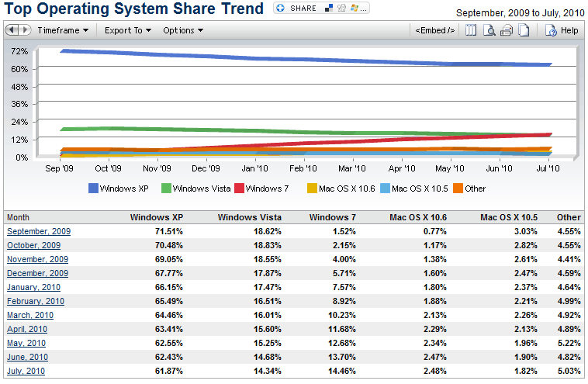Click the printer icon in the toolbar
588x384 pixels.
(x=507, y=31)
